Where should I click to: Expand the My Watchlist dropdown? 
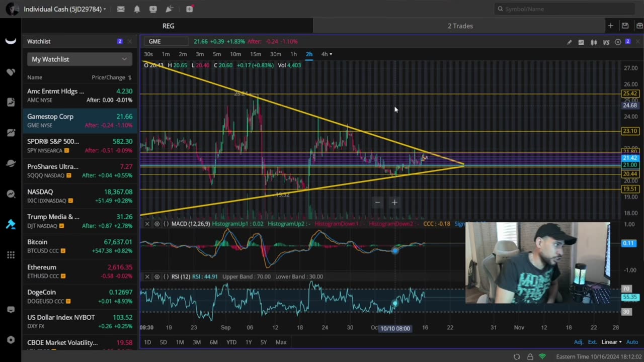tap(79, 59)
